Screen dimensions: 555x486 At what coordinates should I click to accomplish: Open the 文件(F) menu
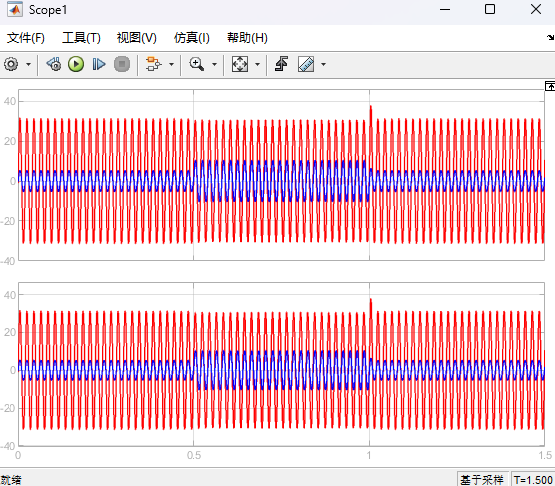coord(25,38)
